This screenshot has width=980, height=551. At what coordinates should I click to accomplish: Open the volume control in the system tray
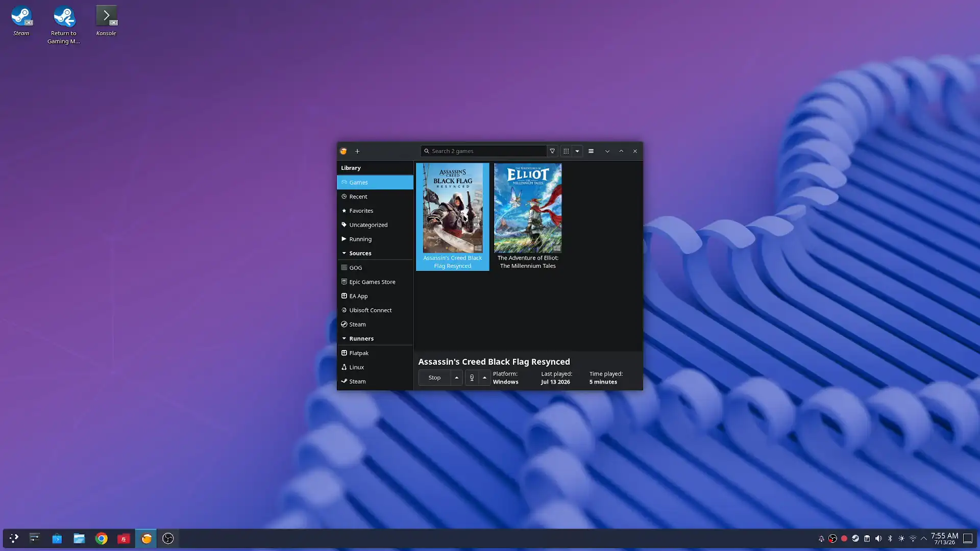pyautogui.click(x=878, y=539)
